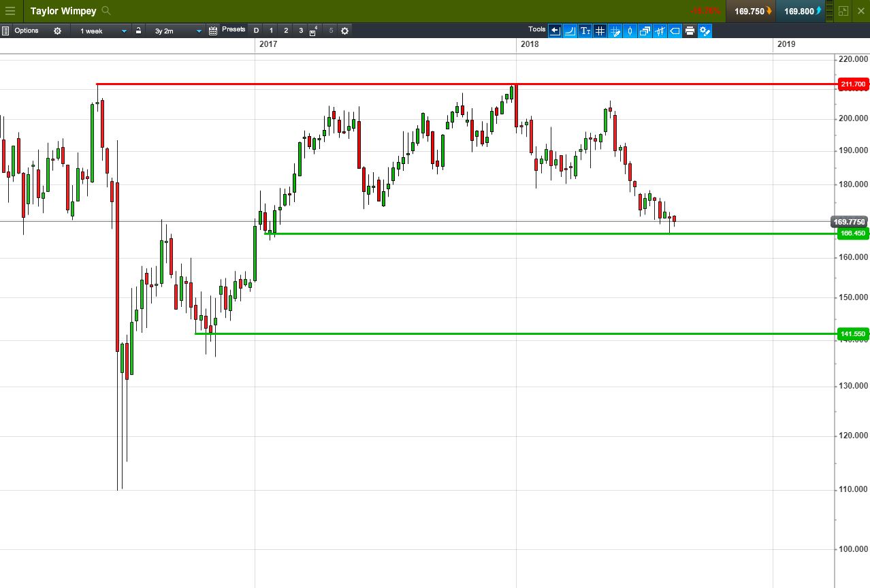Select preset 5
The height and width of the screenshot is (588, 870).
click(332, 31)
